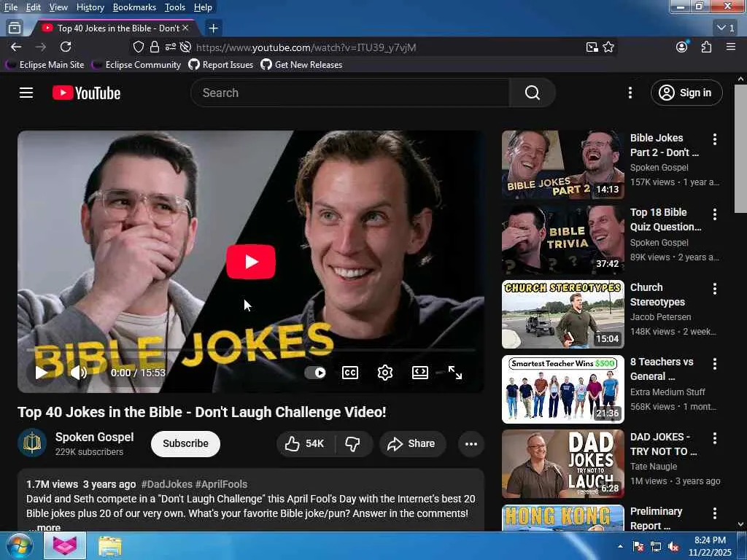Open the Bookmarks menu
The height and width of the screenshot is (560, 747).
pyautogui.click(x=134, y=7)
